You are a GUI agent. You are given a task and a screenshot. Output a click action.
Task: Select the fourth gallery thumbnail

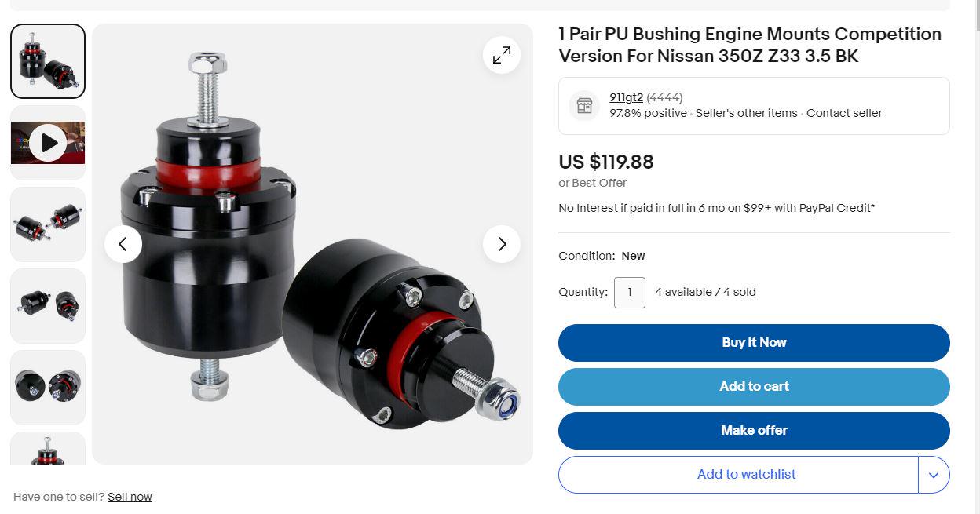(x=47, y=306)
